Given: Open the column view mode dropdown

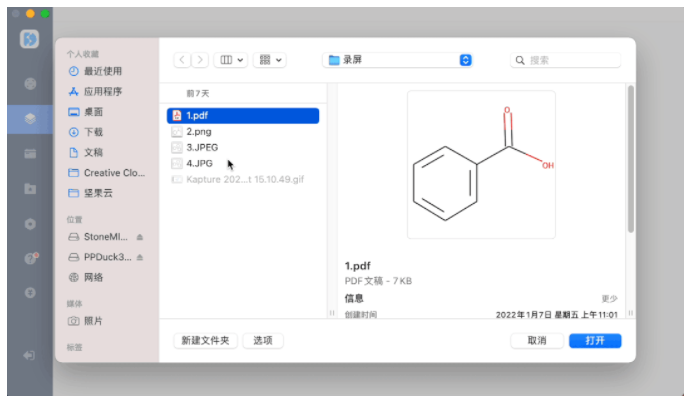Looking at the screenshot, I should pos(232,60).
